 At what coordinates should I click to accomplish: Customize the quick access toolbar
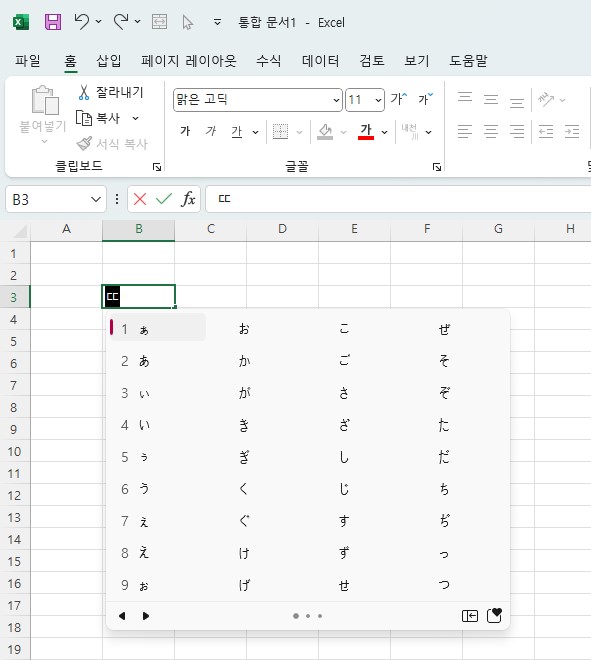[217, 22]
